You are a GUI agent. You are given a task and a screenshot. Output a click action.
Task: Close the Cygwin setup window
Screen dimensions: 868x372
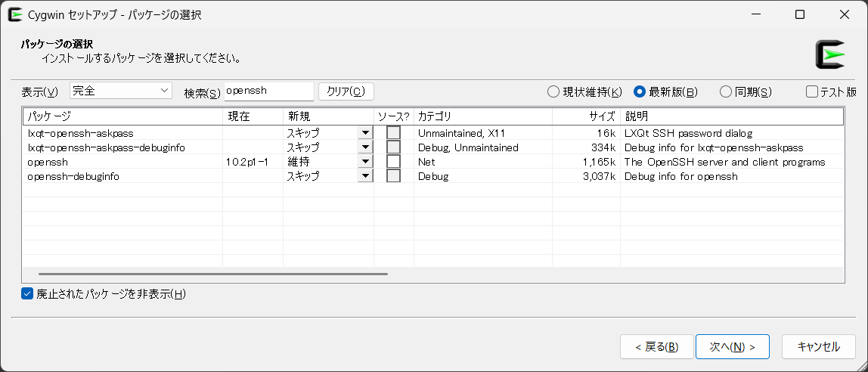[845, 15]
